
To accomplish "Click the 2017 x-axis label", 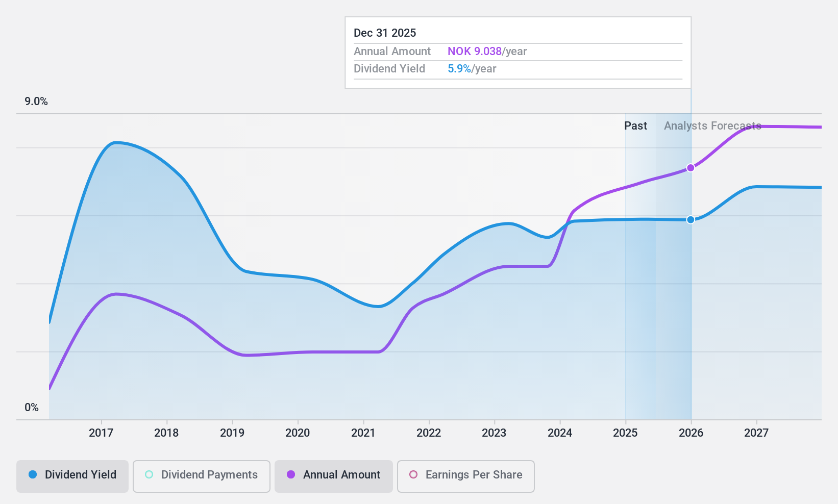I will pos(101,433).
